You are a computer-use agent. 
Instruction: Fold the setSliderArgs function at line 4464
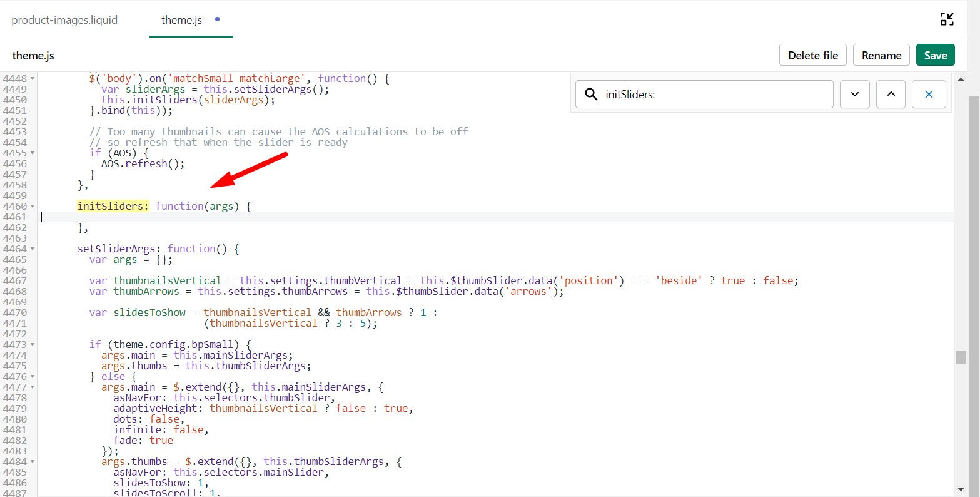(x=33, y=249)
